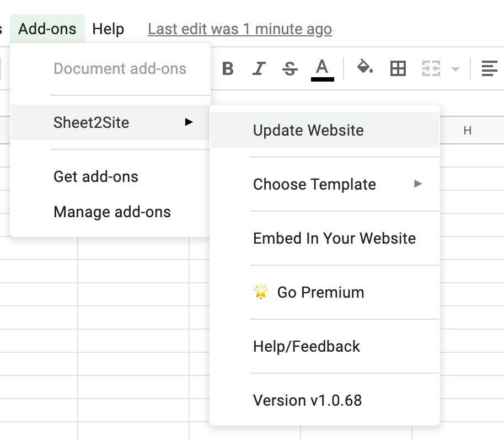Click the borders icon
The height and width of the screenshot is (441, 504).
398,69
